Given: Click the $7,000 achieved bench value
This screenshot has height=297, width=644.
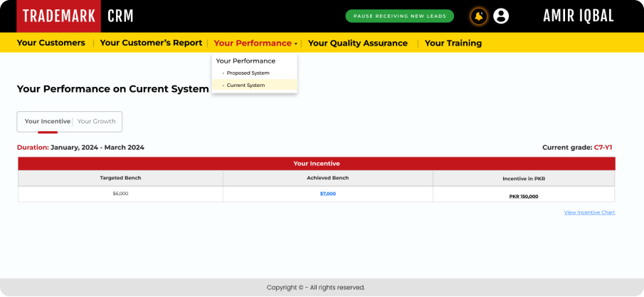Looking at the screenshot, I should coord(327,194).
